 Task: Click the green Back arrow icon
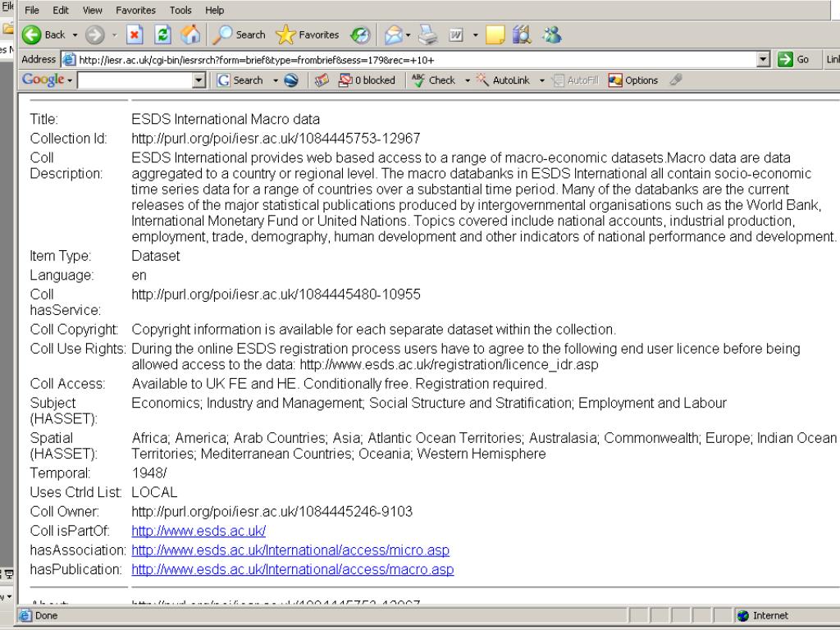pos(31,34)
